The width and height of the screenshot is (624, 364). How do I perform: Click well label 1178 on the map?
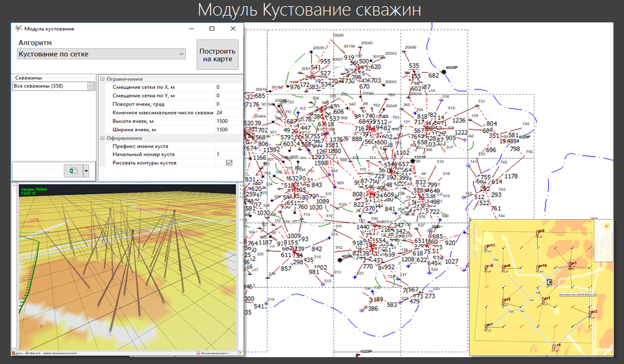(511, 176)
